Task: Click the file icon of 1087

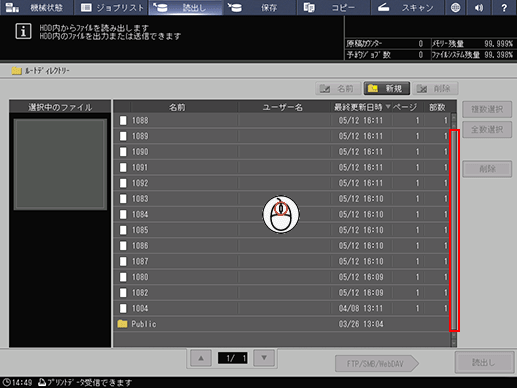Action: pos(123,262)
